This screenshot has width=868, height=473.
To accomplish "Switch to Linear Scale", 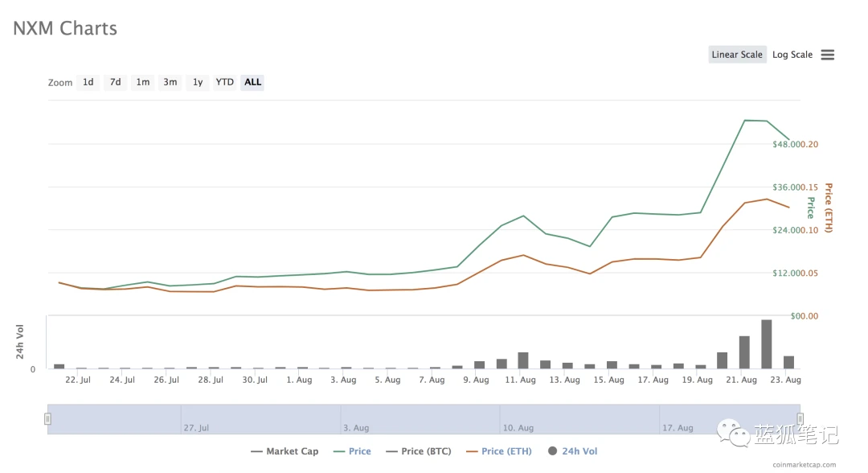I will (x=737, y=54).
